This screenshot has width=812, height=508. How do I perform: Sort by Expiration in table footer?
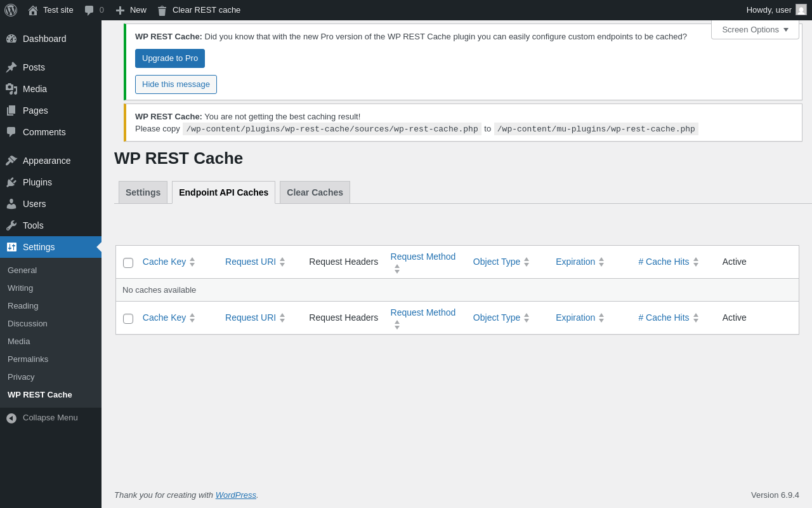[580, 317]
